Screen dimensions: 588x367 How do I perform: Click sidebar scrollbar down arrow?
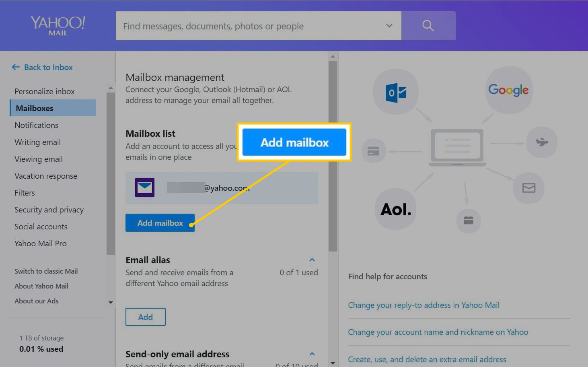point(111,302)
